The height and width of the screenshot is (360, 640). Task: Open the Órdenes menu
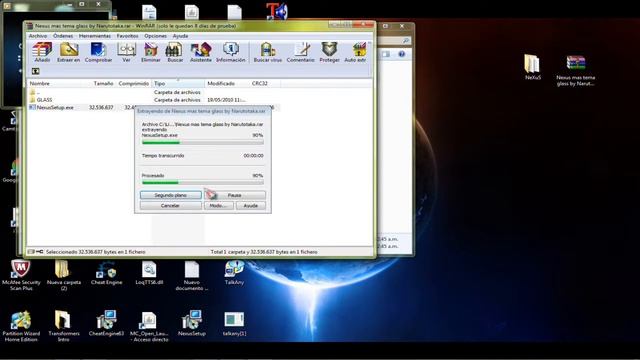(x=63, y=36)
